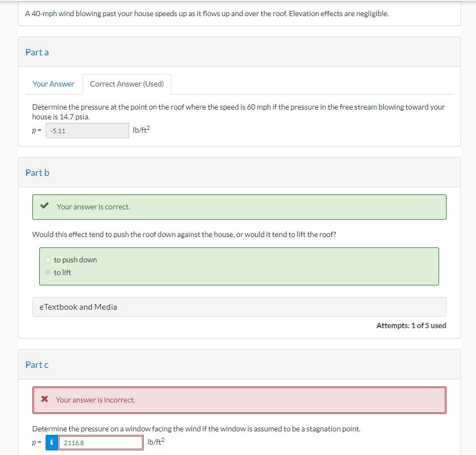476x455 pixels.
Task: Click the blue info icon in Part c
Action: [51, 442]
